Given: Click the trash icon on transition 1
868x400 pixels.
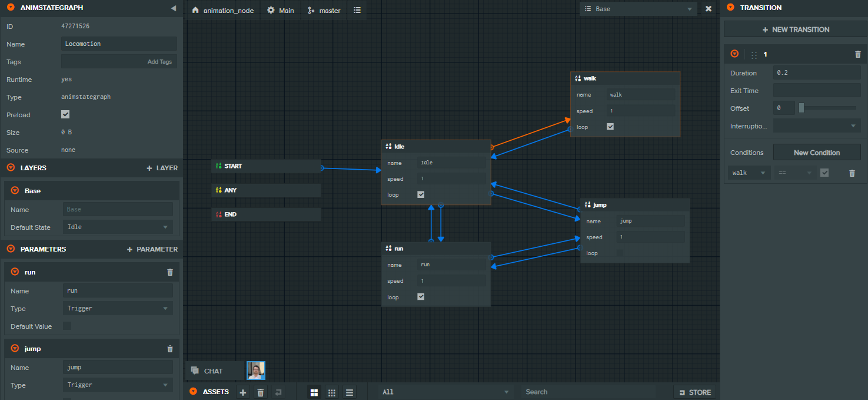Looking at the screenshot, I should [x=858, y=54].
